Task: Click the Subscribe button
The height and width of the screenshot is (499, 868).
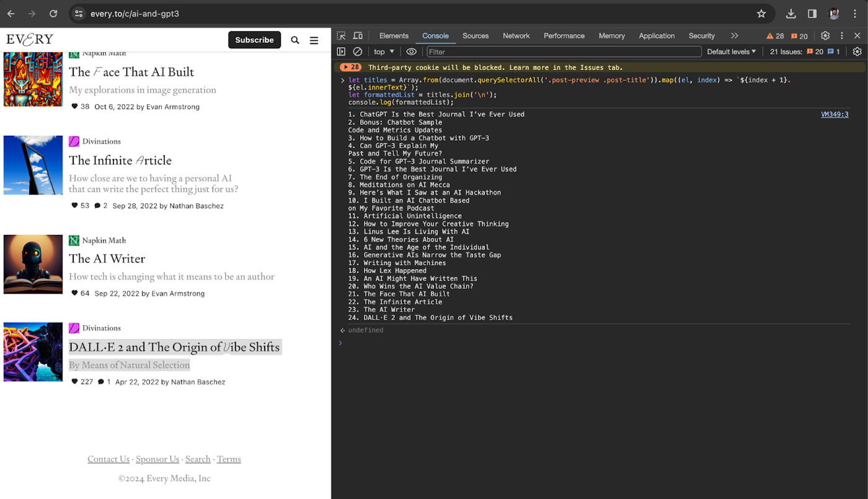Action: point(254,40)
